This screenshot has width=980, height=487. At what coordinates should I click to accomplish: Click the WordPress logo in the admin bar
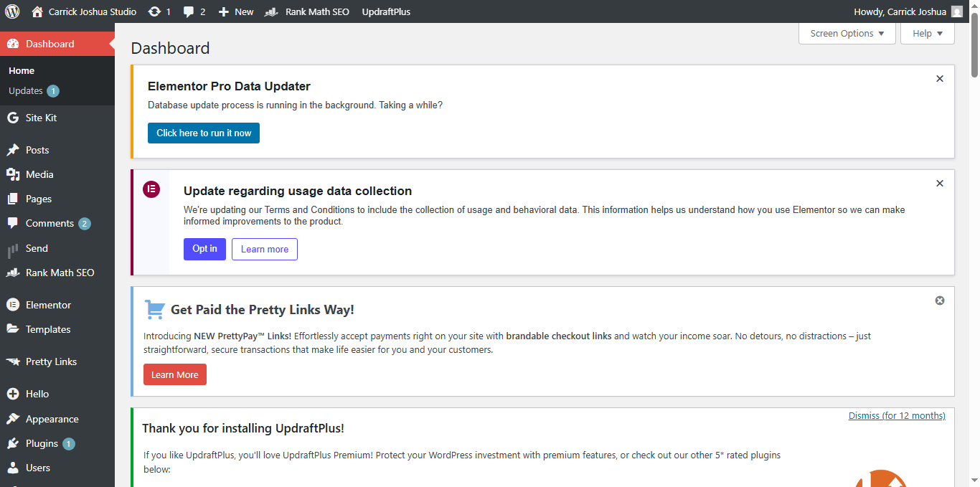(x=11, y=11)
